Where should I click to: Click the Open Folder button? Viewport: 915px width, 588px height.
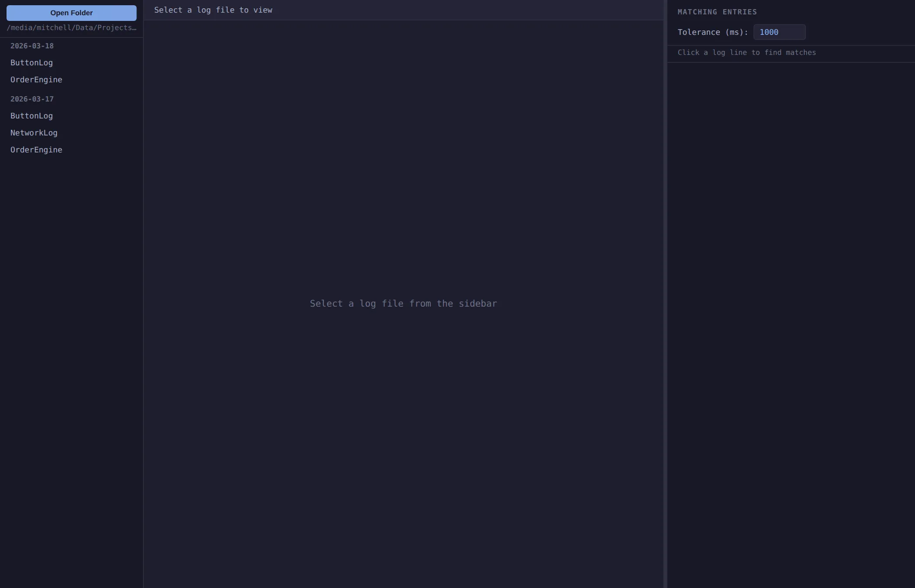click(x=71, y=13)
